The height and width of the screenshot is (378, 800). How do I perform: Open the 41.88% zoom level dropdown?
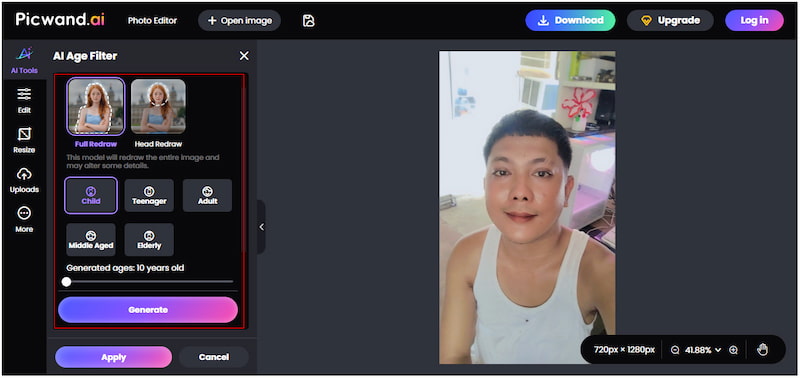704,350
